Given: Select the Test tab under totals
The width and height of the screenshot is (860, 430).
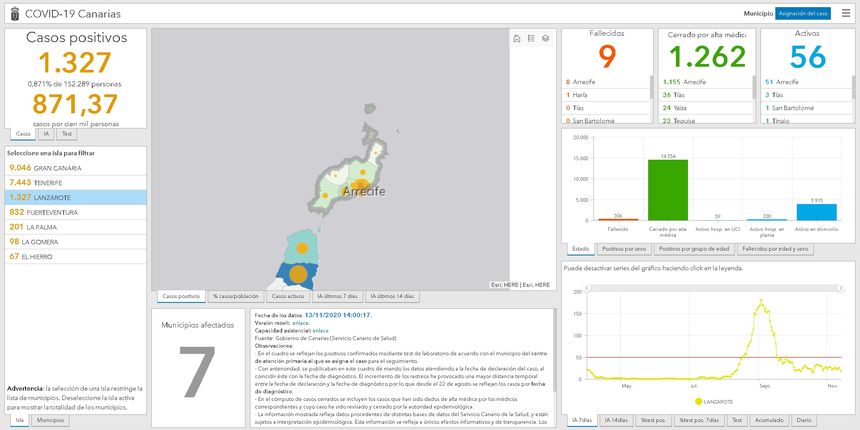Looking at the screenshot, I should point(66,134).
